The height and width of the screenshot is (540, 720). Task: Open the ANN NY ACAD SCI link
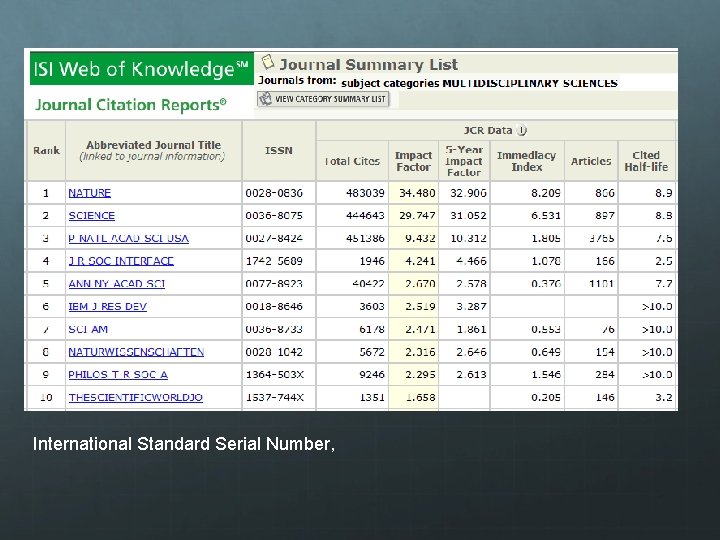click(117, 284)
